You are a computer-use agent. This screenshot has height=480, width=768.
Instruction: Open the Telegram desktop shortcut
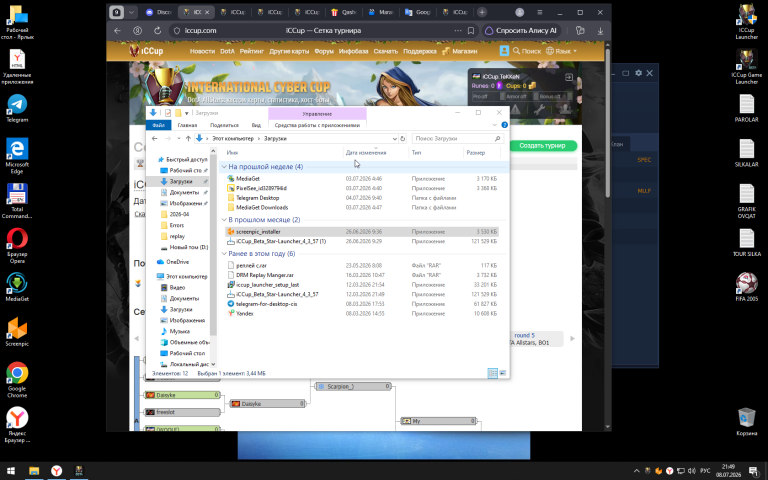click(17, 108)
